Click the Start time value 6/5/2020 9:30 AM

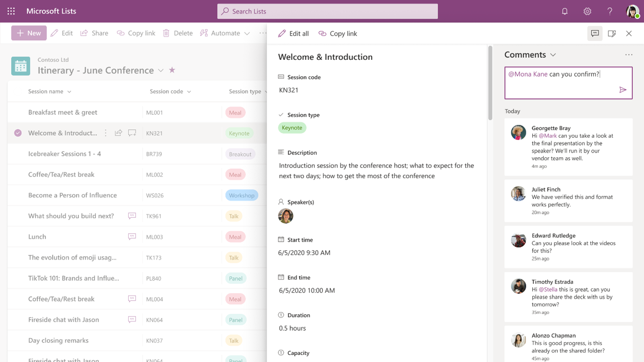pos(304,253)
